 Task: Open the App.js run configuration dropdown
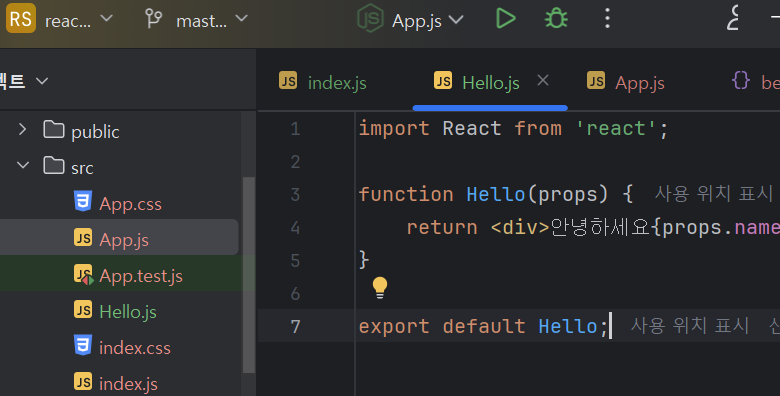coord(428,20)
